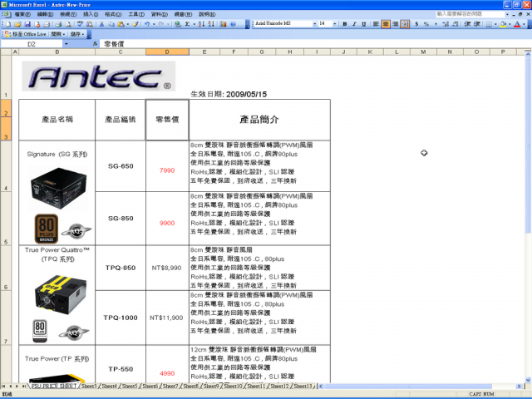Select column header D
This screenshot has width=532, height=399.
pos(167,52)
